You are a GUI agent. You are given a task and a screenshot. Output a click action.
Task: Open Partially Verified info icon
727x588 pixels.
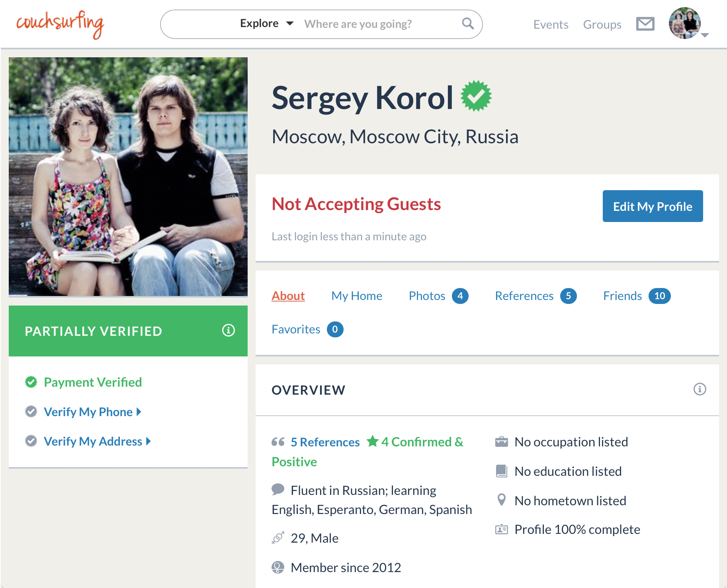pyautogui.click(x=229, y=330)
